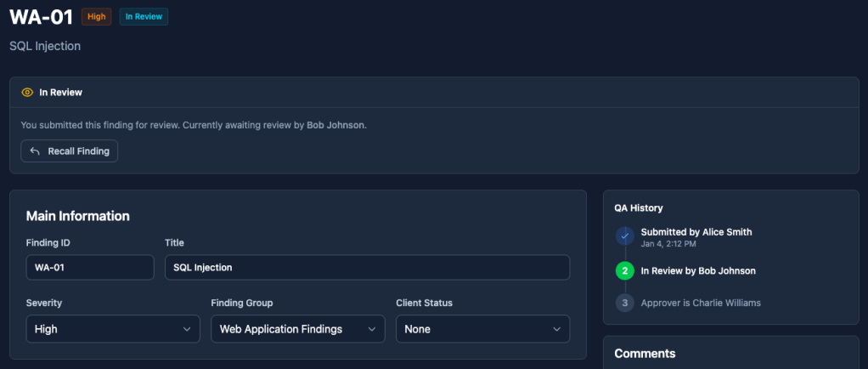Viewport: 868px width, 369px height.
Task: Focus the Title field containing SQL Injection
Action: [367, 267]
